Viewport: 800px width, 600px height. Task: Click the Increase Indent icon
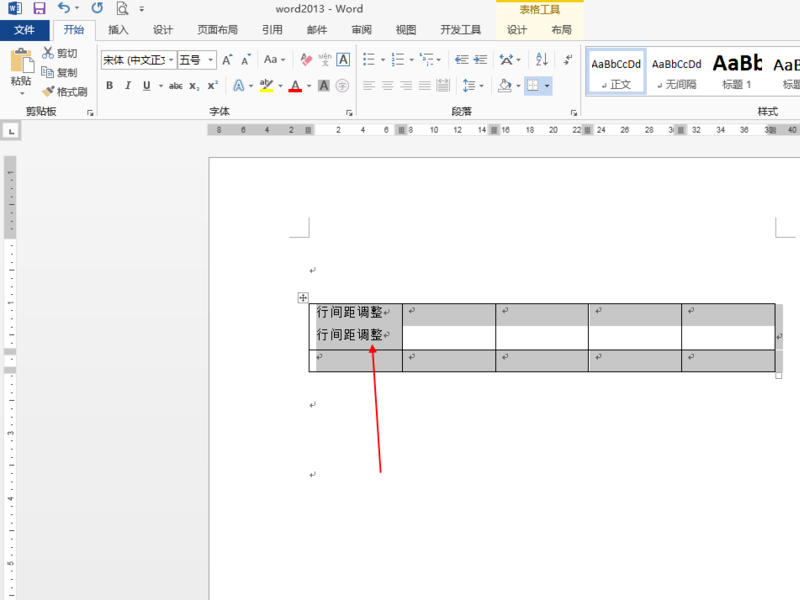[x=481, y=60]
